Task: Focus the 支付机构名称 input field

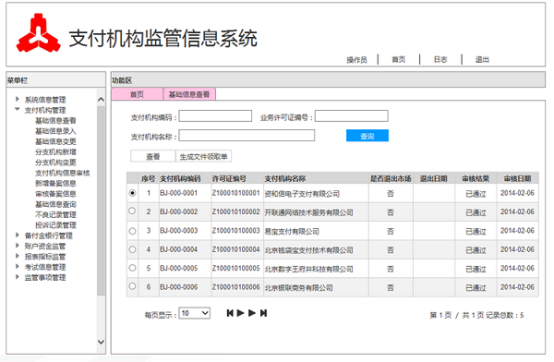Action: pos(247,136)
